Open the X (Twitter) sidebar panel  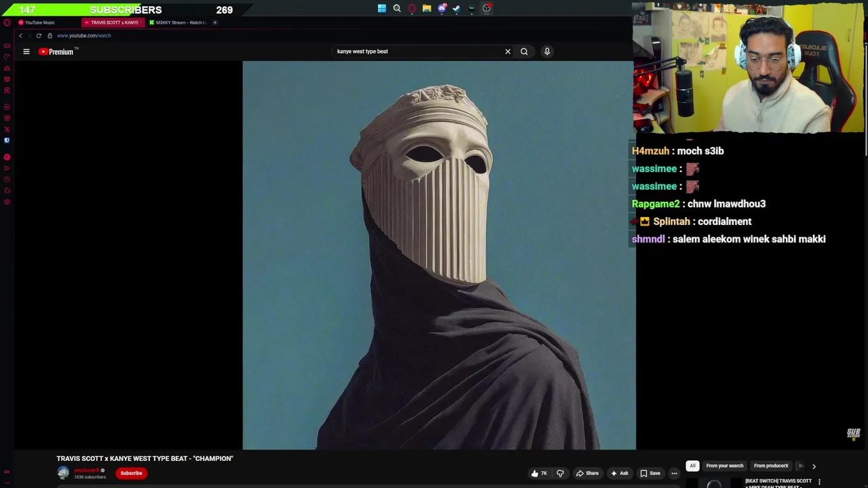[x=7, y=129]
